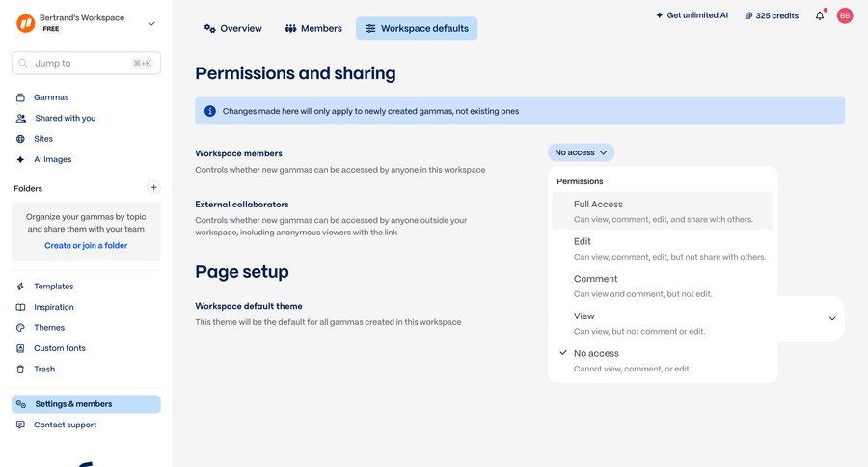Expand the workspace default theme dropdown chevron

(x=832, y=318)
